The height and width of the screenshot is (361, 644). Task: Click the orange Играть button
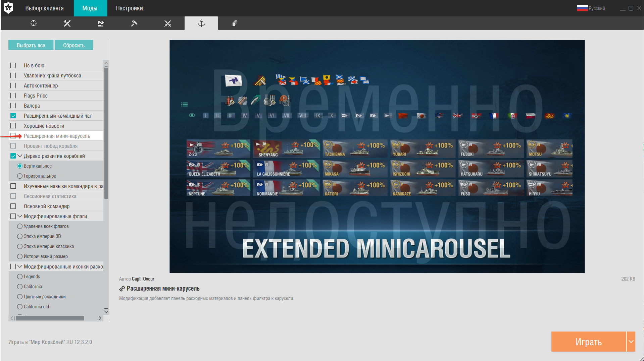click(589, 342)
